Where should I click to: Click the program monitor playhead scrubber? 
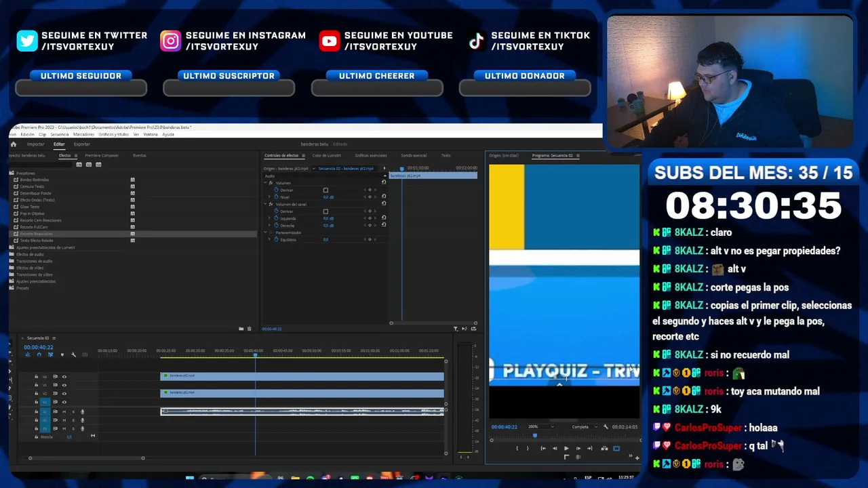pyautogui.click(x=534, y=435)
